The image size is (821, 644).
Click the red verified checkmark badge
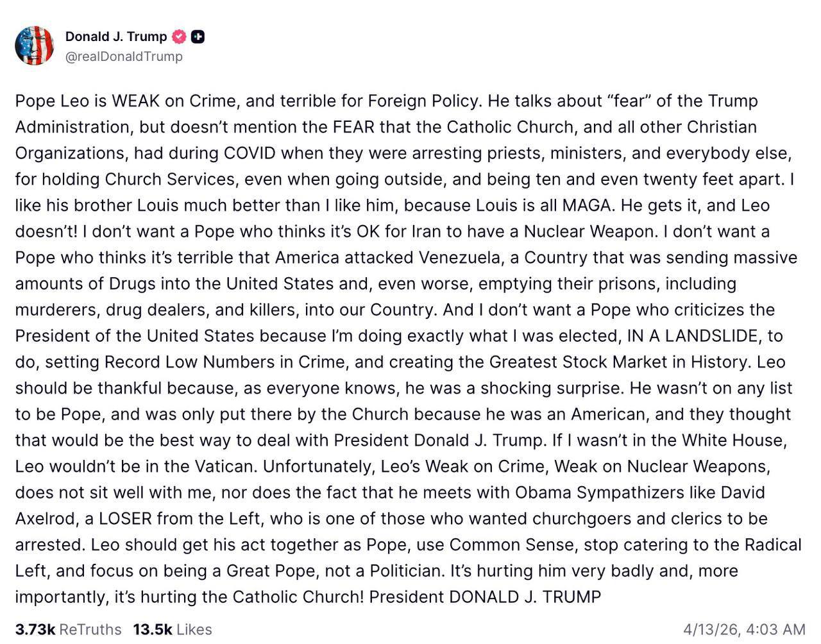(x=180, y=37)
